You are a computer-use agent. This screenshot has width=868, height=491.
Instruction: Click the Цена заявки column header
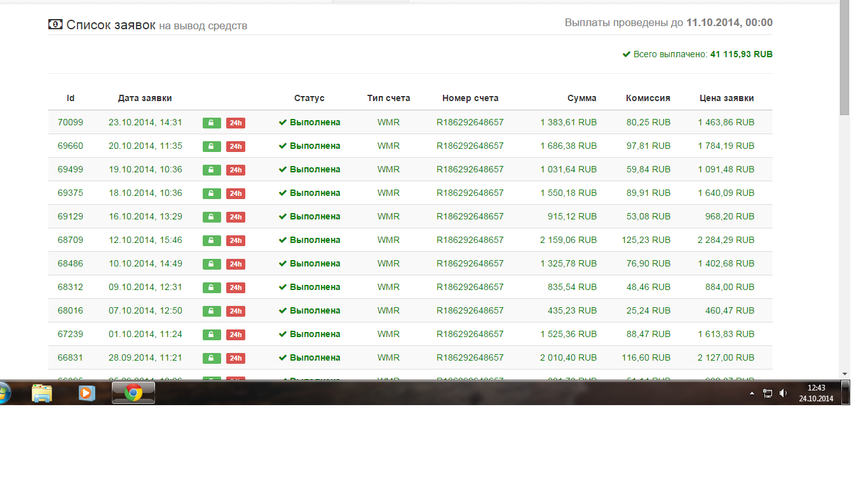727,98
